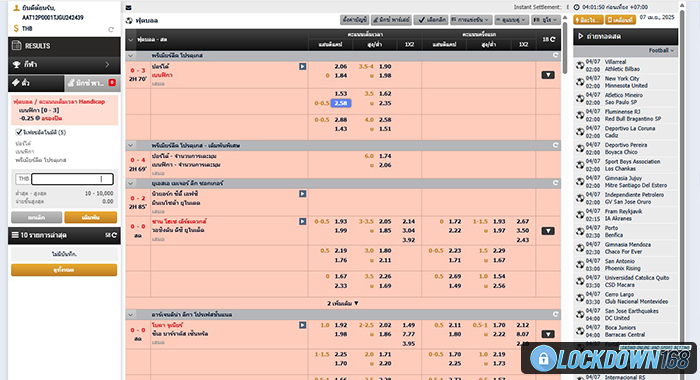Toggle the auto-accept odds checkbox
Viewport: 700px width, 380px height.
[19, 132]
